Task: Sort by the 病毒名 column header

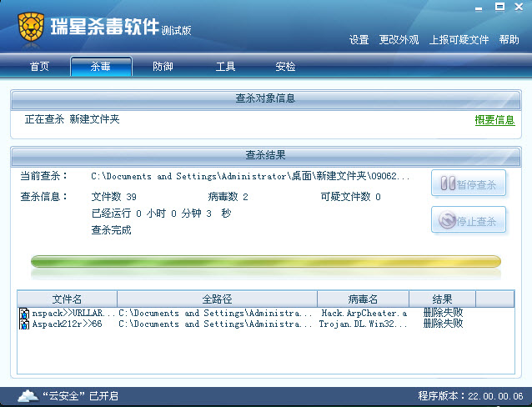Action: click(363, 299)
